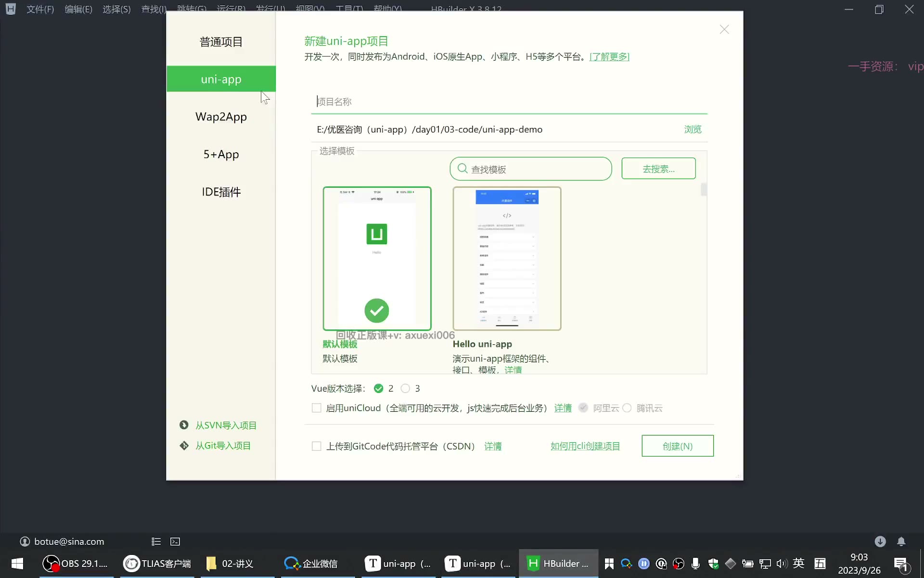Select the 阿里云 radio option
924x578 pixels.
point(583,408)
